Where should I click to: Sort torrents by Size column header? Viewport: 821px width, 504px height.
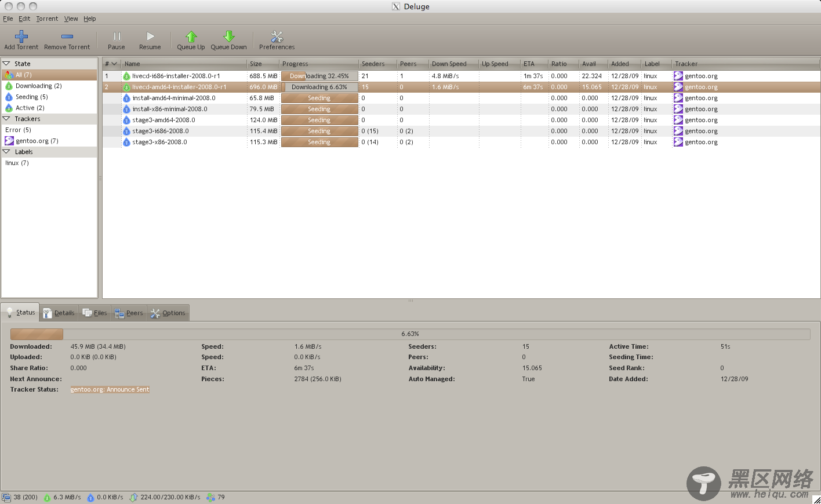263,64
